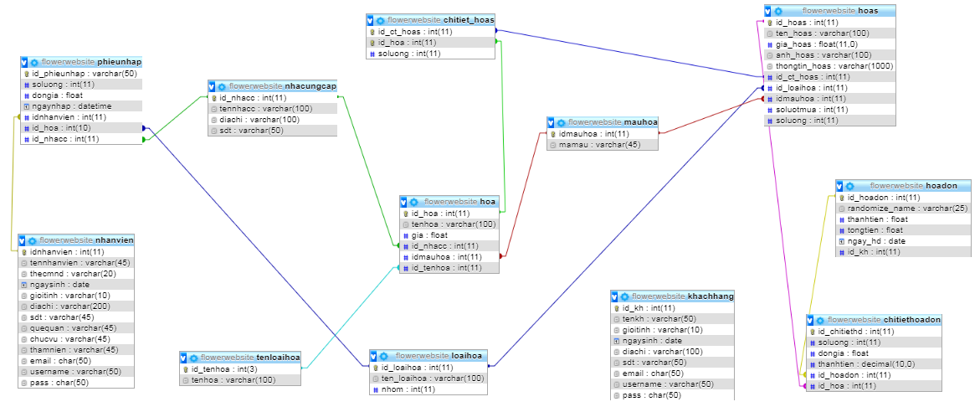Collapse the hoadon table with its v toggle
This screenshot has height=407, width=980.
pos(840,186)
